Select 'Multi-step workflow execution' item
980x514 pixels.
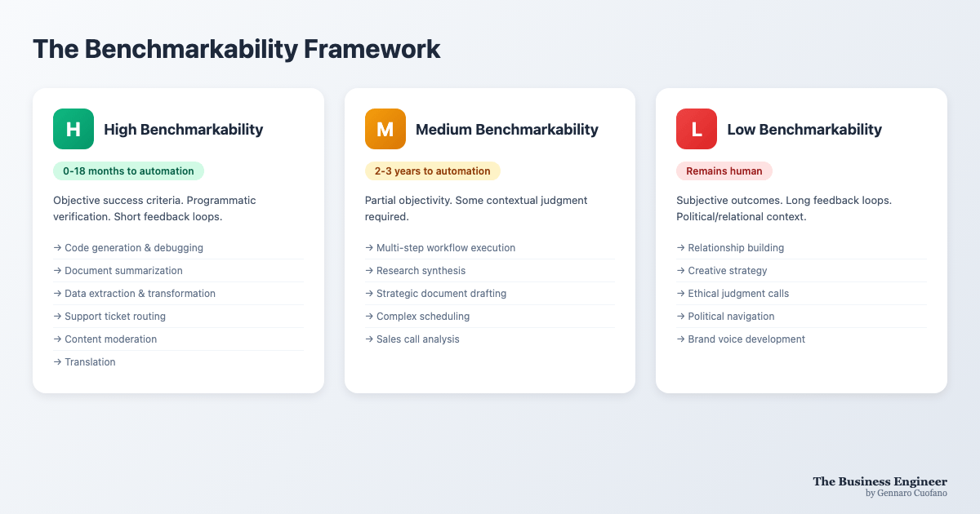(490, 248)
